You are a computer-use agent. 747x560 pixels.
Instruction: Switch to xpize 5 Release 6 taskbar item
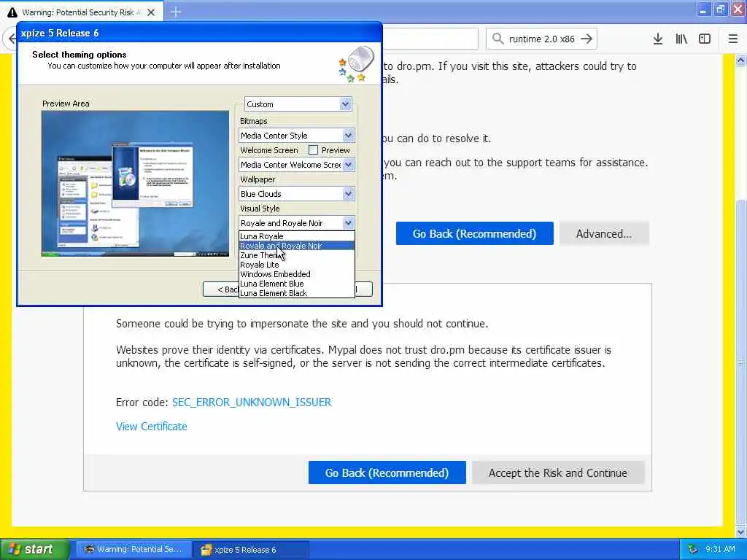click(251, 550)
